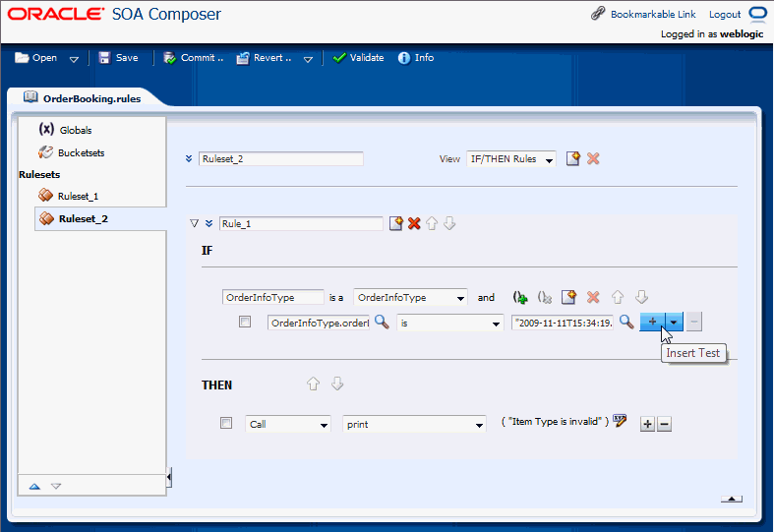774x532 pixels.
Task: Click the Bucketsets icon
Action: point(45,152)
